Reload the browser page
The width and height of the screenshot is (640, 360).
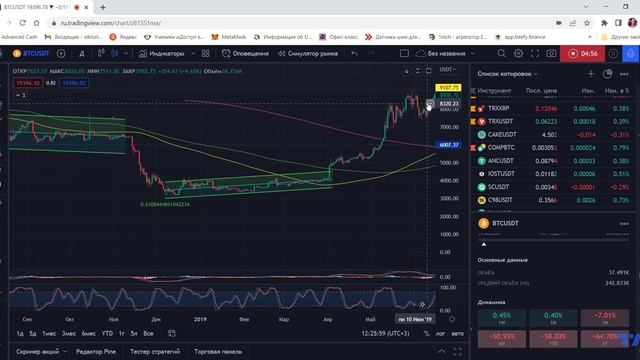click(x=22, y=23)
